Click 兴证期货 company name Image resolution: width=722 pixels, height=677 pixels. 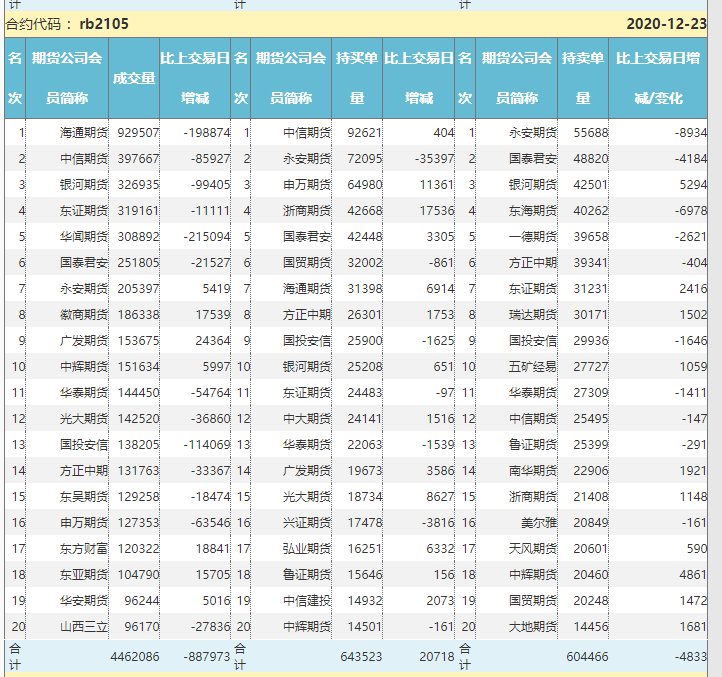pyautogui.click(x=307, y=523)
